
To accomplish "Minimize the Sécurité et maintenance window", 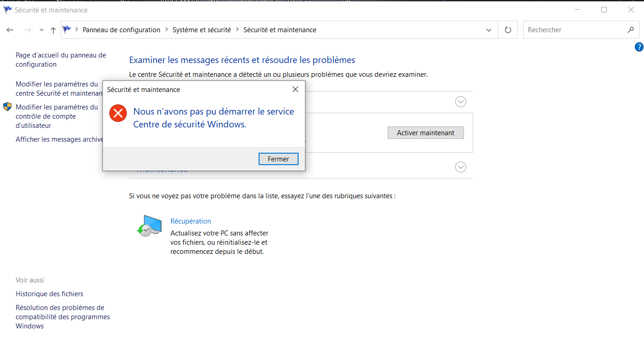I will click(x=578, y=10).
